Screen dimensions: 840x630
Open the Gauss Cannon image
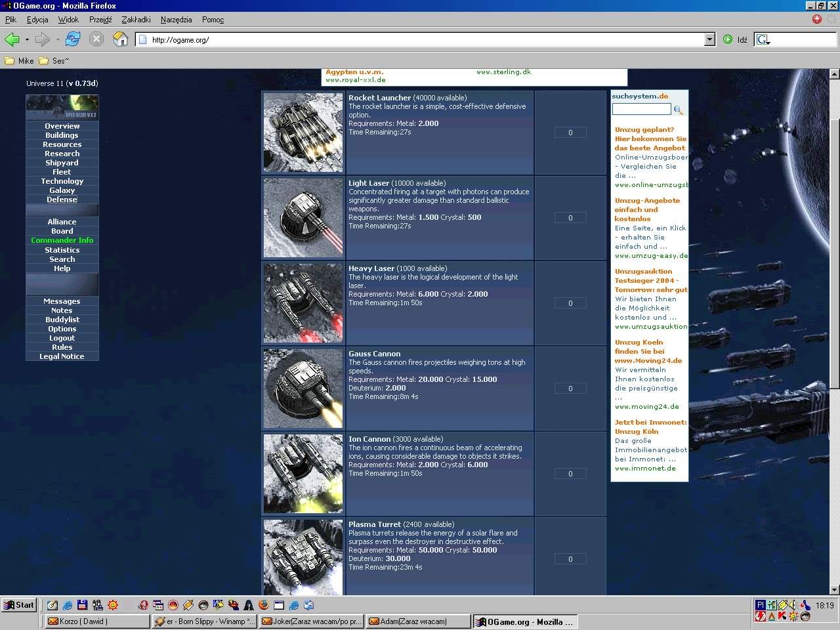click(303, 388)
